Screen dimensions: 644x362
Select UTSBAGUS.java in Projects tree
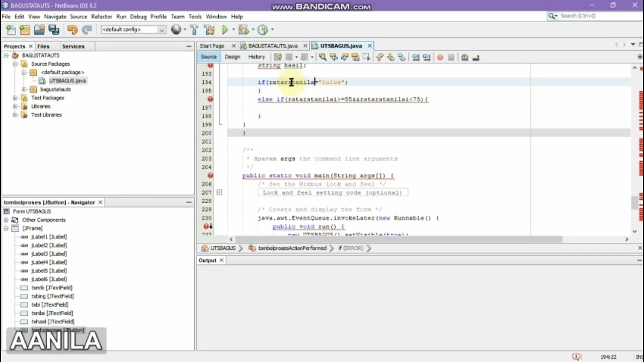click(x=67, y=81)
